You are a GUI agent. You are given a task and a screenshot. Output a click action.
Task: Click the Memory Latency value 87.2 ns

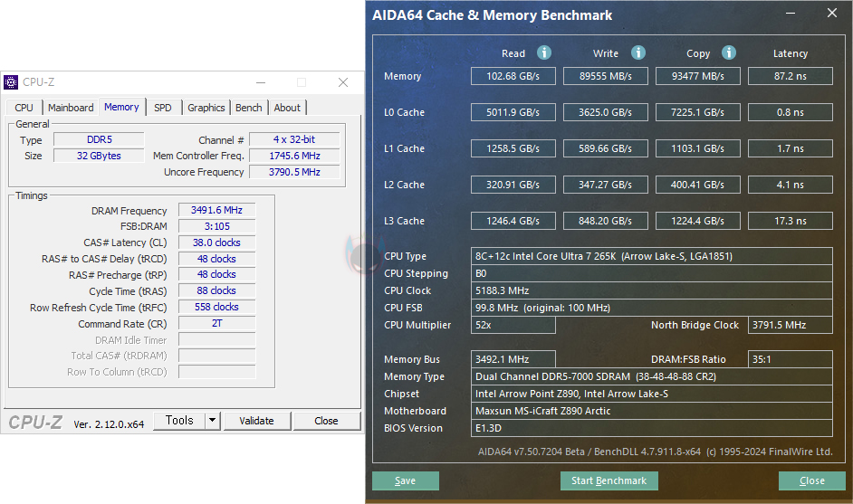click(x=791, y=76)
